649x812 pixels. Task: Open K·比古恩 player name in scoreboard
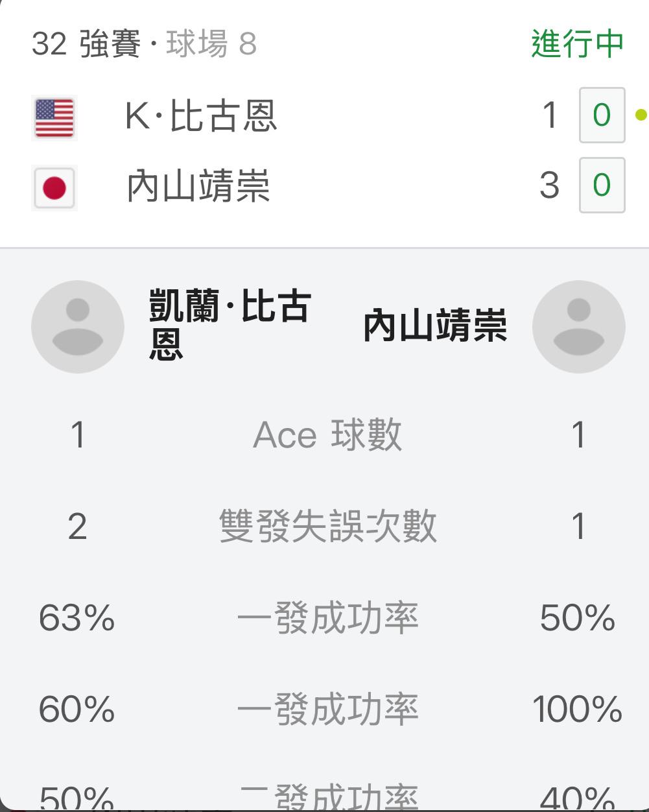click(201, 117)
